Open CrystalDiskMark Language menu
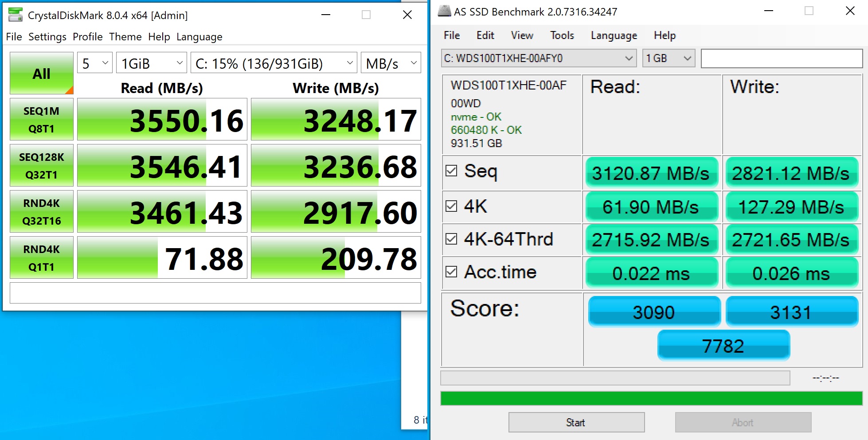 (199, 37)
